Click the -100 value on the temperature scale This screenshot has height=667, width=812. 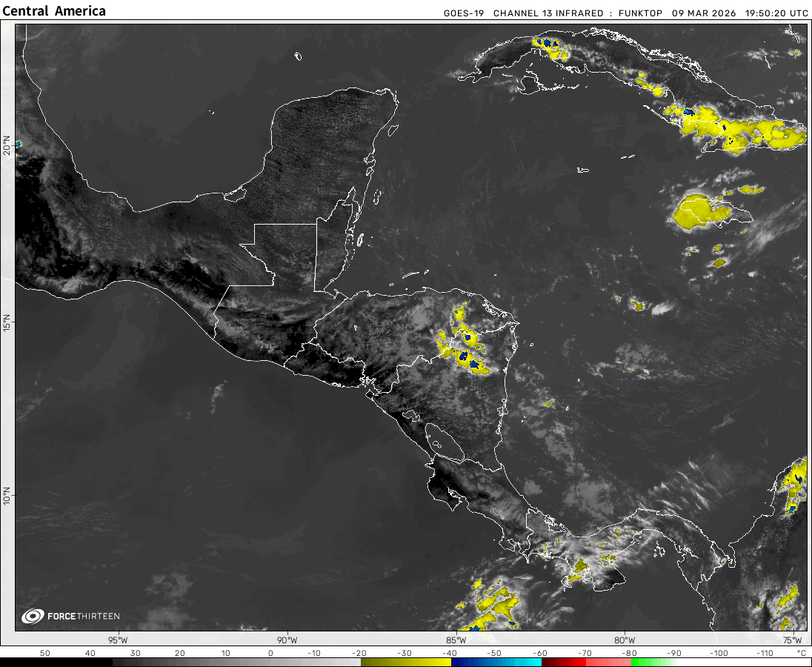tap(718, 653)
